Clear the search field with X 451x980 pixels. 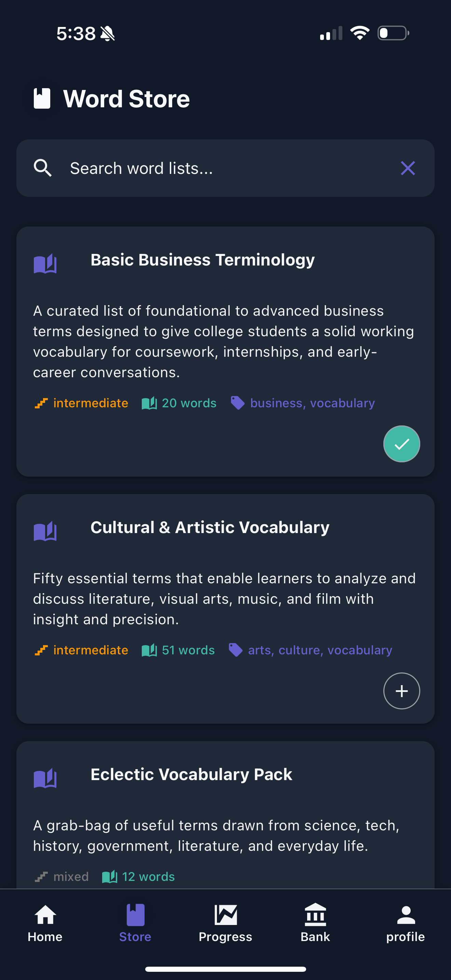click(408, 168)
